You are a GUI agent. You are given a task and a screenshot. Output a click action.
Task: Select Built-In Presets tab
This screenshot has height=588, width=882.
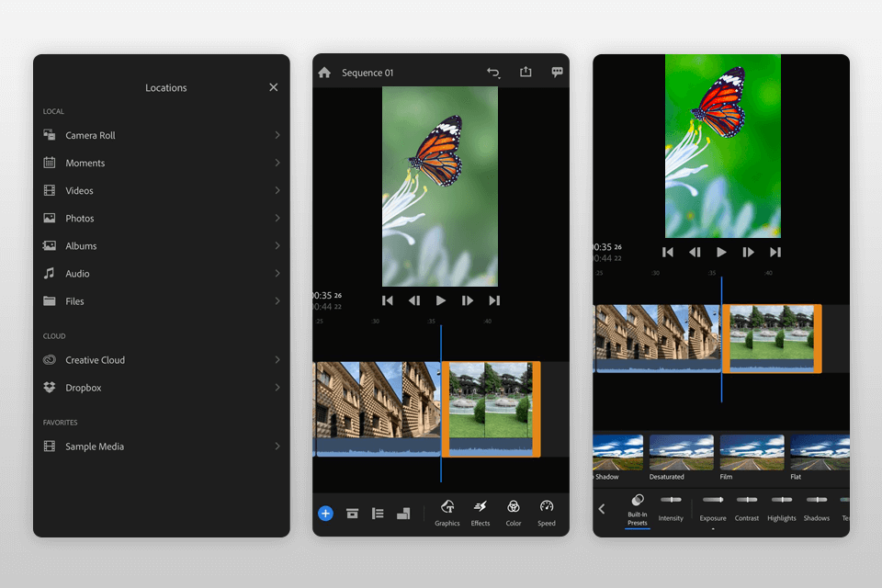tap(638, 510)
